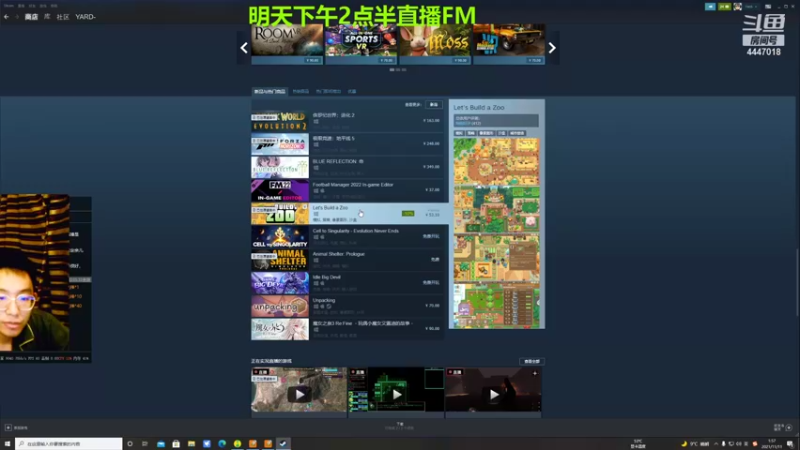Screen dimensions: 800x450
Task: View bottom zoo screenshot in preview panel
Action: (496, 305)
